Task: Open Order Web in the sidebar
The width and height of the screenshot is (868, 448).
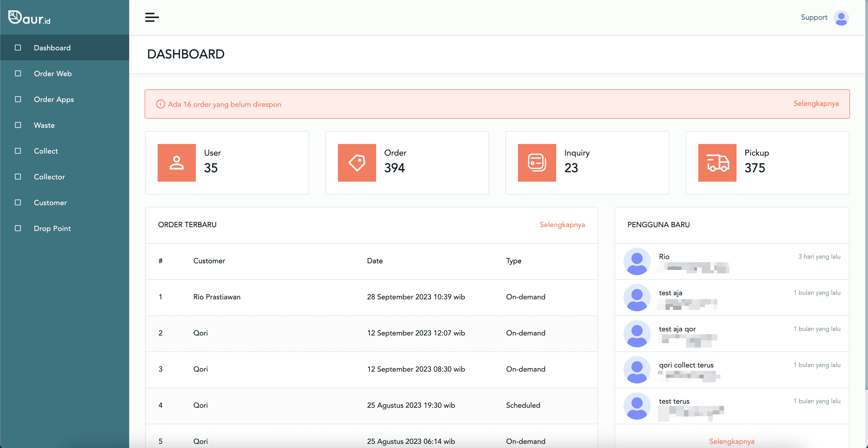Action: click(52, 73)
